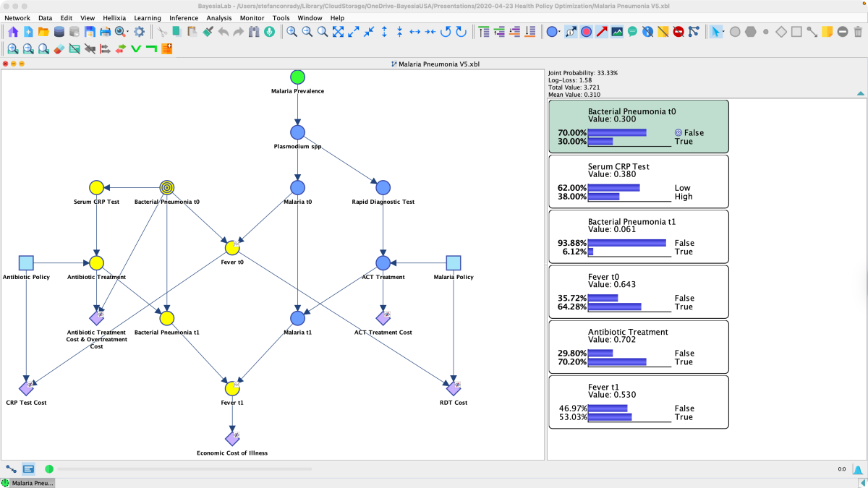Switch to validation mode at bottom left
868x488 pixels.
[x=28, y=469]
